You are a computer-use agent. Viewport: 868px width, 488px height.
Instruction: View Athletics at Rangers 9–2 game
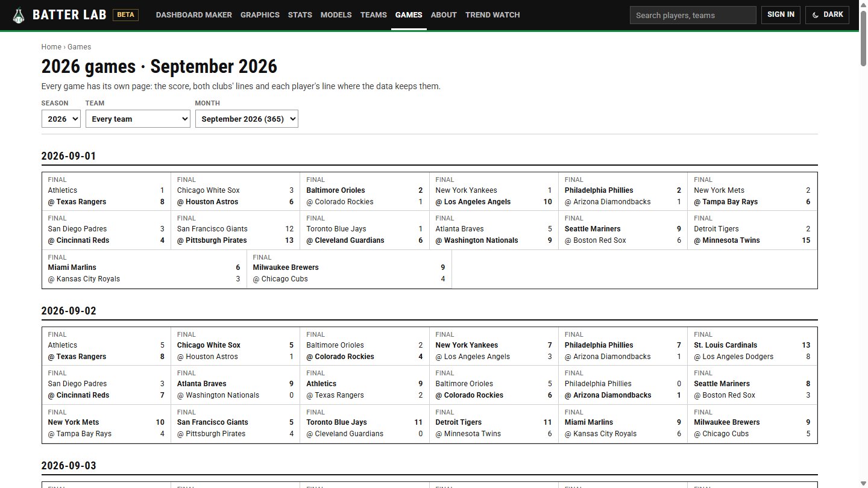click(x=365, y=384)
